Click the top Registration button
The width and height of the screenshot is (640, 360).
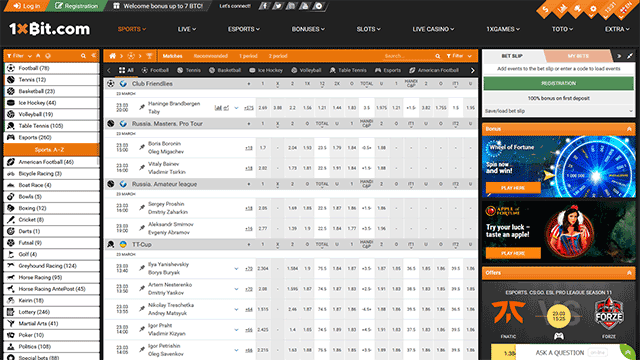76,6
